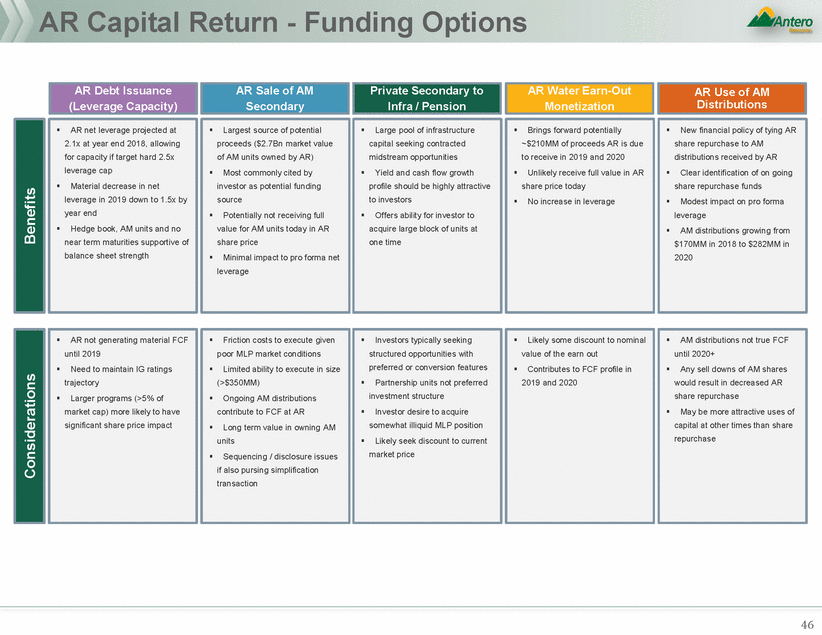The image size is (822, 635).
Task: Click the largest source of proceeds benefits box
Action: [x=274, y=214]
